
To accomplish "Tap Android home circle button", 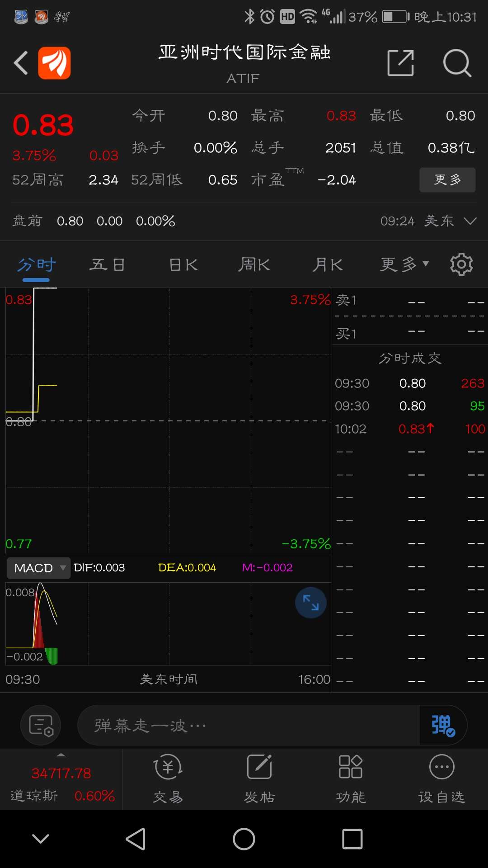I will coord(244,839).
